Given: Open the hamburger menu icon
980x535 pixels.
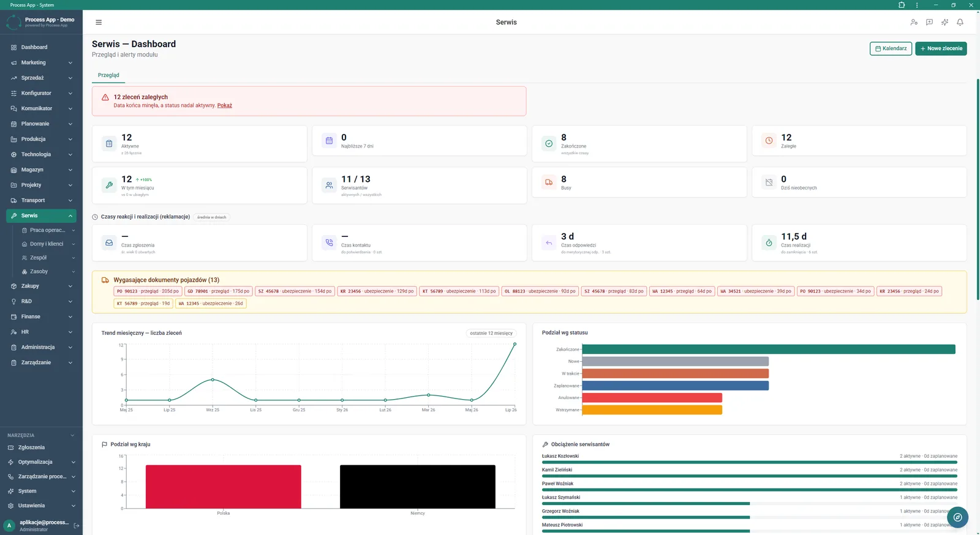Looking at the screenshot, I should point(99,22).
